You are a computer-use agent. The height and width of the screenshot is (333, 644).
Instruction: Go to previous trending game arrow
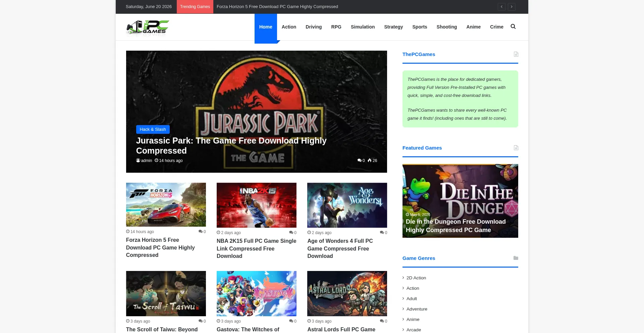point(501,7)
